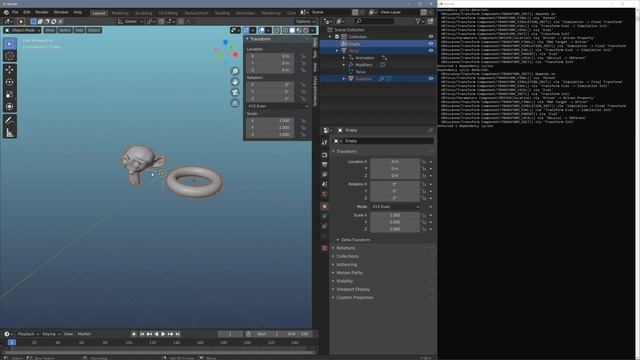The image size is (640, 360).
Task: Click the viewport pan hand icon
Action: pyautogui.click(x=235, y=82)
